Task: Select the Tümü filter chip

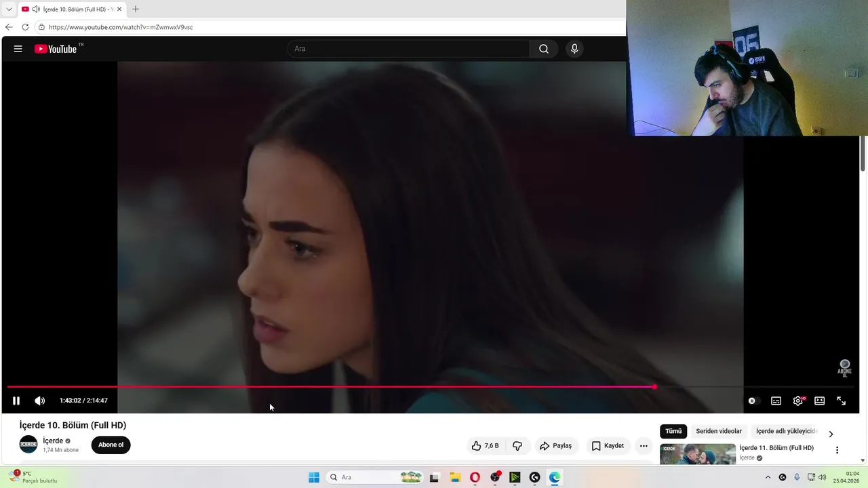Action: coord(673,431)
